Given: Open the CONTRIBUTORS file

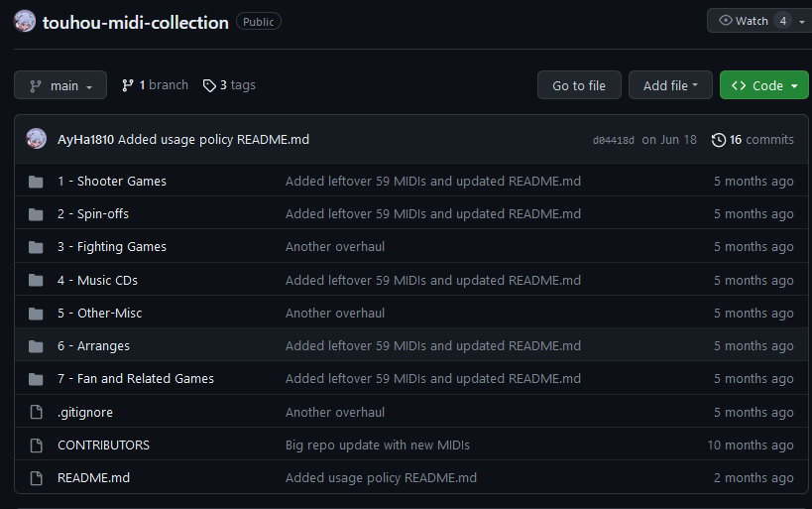Looking at the screenshot, I should coord(103,445).
